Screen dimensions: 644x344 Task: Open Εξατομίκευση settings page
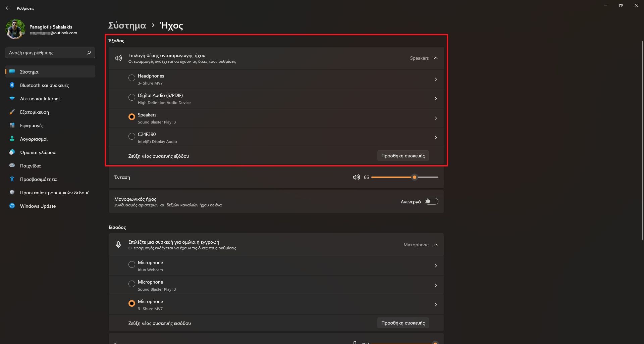(34, 112)
